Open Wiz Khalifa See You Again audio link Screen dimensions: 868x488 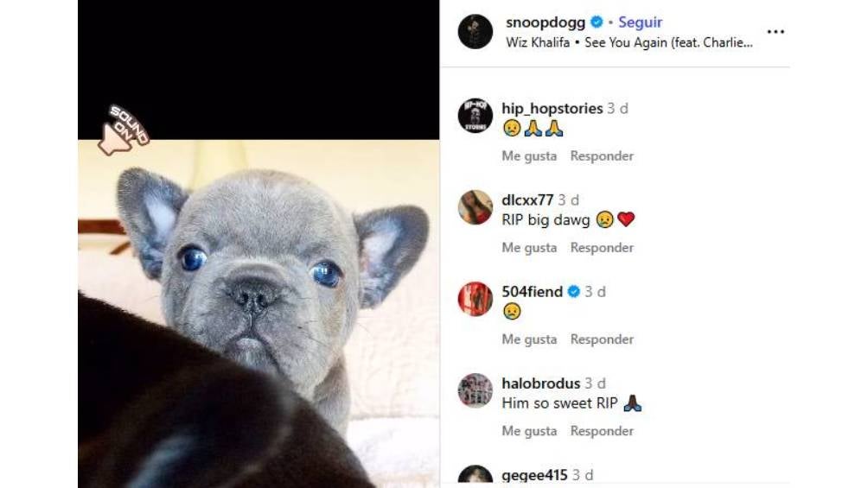(629, 42)
